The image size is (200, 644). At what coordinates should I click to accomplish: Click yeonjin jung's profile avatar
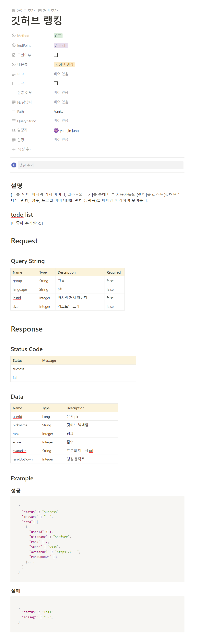pos(56,131)
